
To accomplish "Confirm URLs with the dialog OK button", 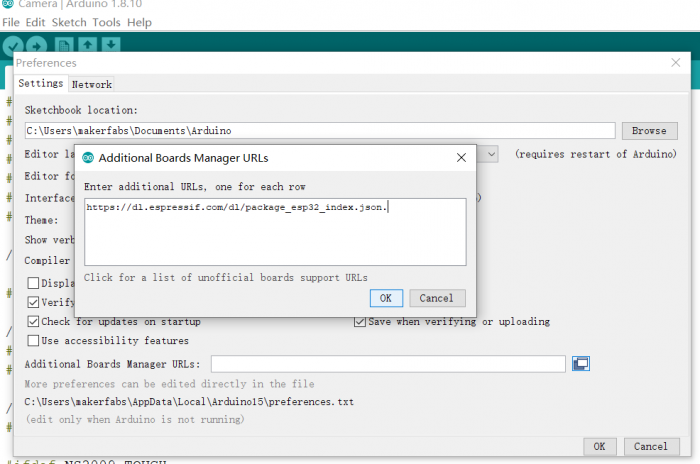I will point(386,298).
